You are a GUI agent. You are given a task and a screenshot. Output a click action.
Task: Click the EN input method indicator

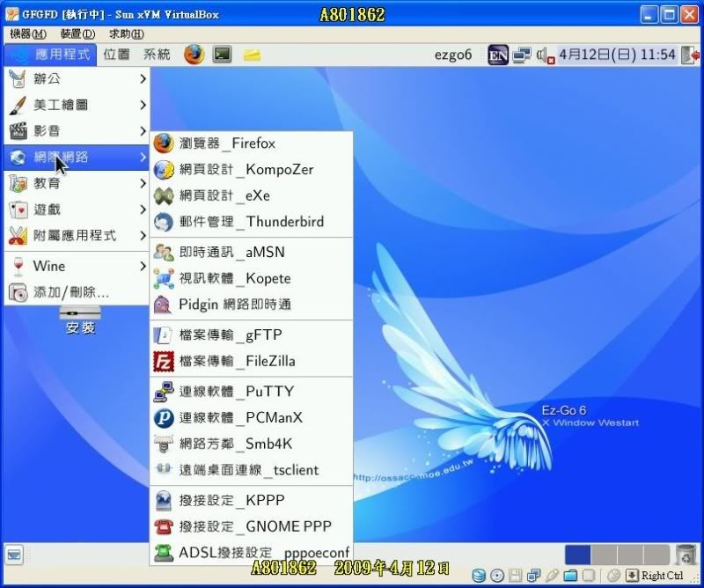(x=498, y=55)
